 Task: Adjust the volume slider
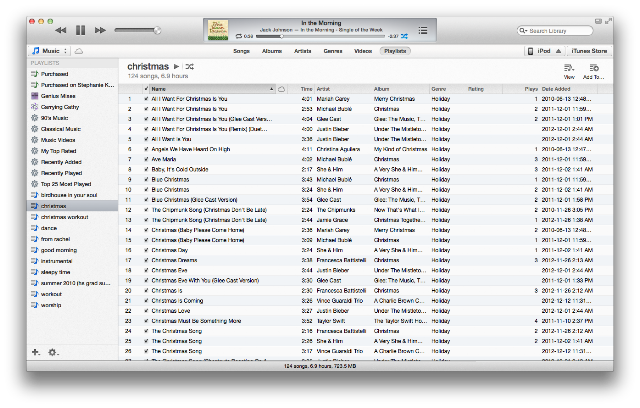tap(138, 30)
